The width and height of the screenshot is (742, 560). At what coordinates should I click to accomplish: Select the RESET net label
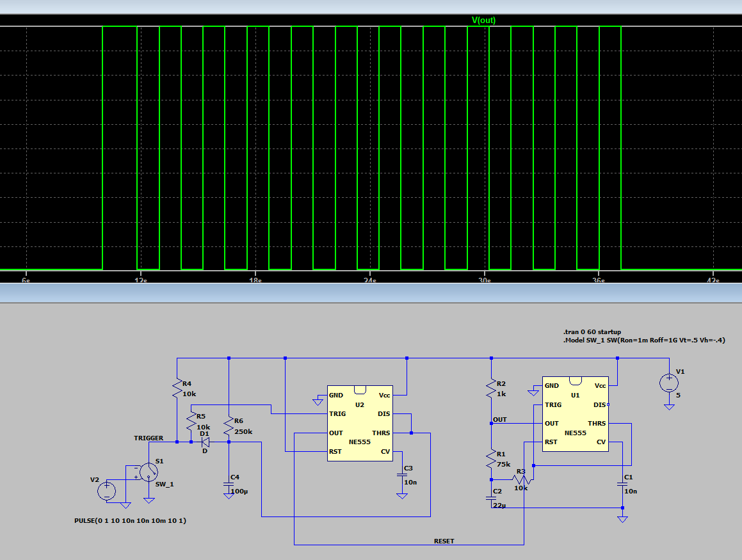coord(444,541)
